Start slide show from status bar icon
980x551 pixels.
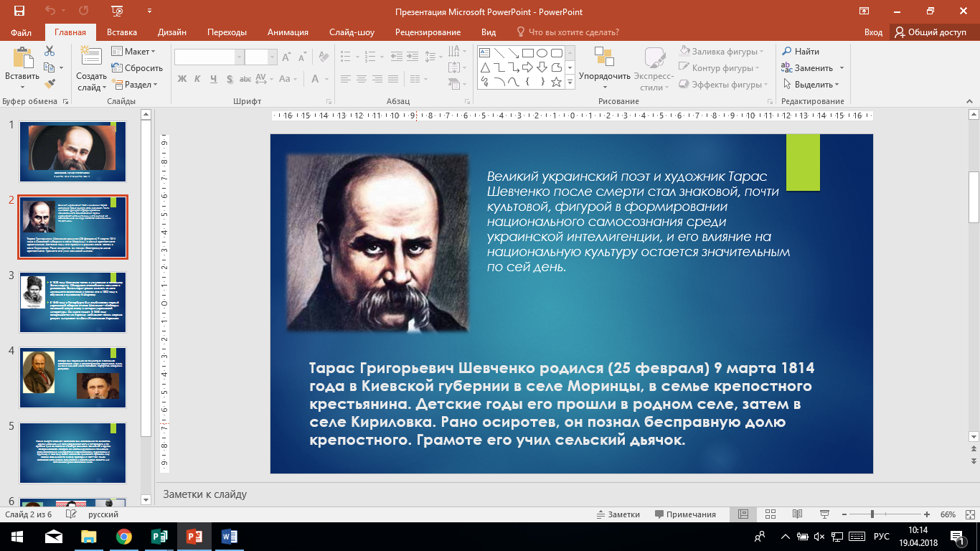pyautogui.click(x=824, y=514)
